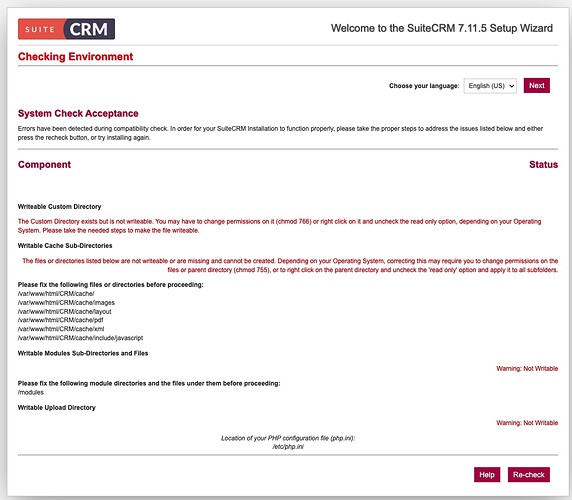Click 'Choose your language:' label

[424, 86]
